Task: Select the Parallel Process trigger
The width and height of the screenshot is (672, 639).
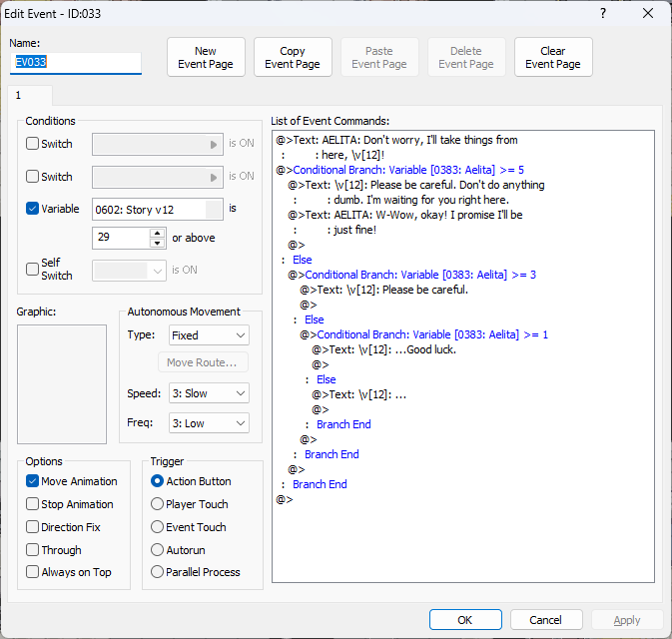Action: (x=158, y=572)
